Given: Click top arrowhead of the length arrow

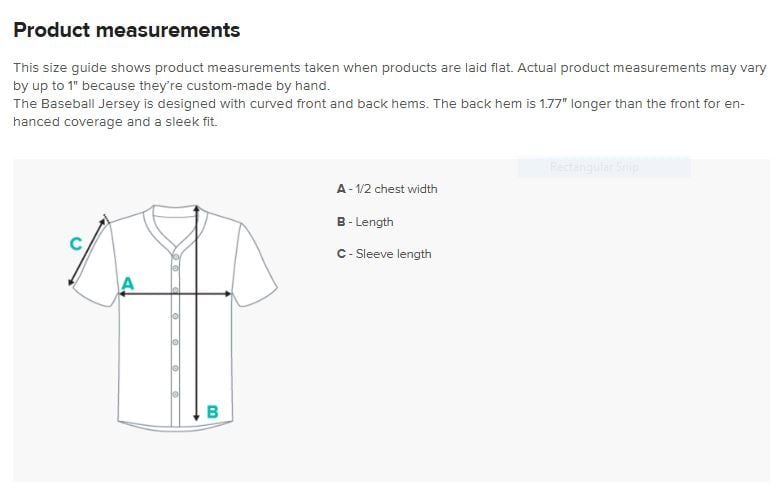Looking at the screenshot, I should 197,209.
